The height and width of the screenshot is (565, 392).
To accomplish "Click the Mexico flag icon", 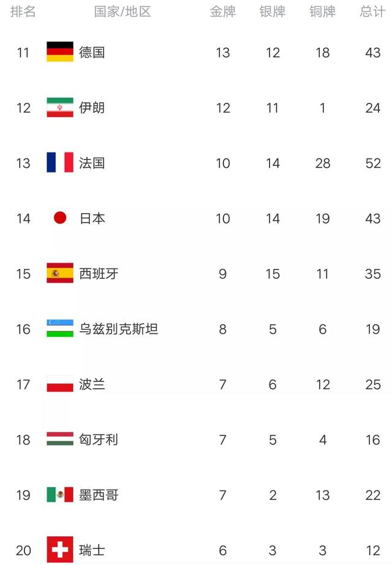I will point(60,495).
